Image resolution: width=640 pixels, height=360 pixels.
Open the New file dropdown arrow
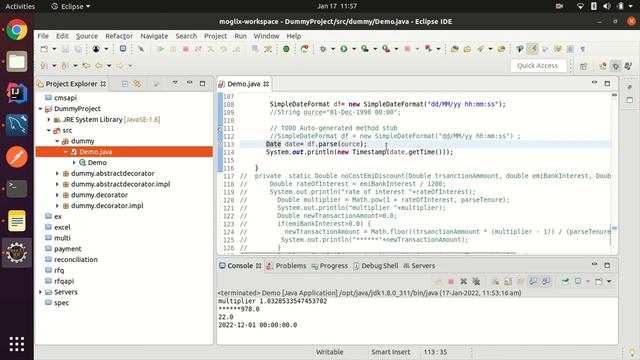click(x=53, y=49)
